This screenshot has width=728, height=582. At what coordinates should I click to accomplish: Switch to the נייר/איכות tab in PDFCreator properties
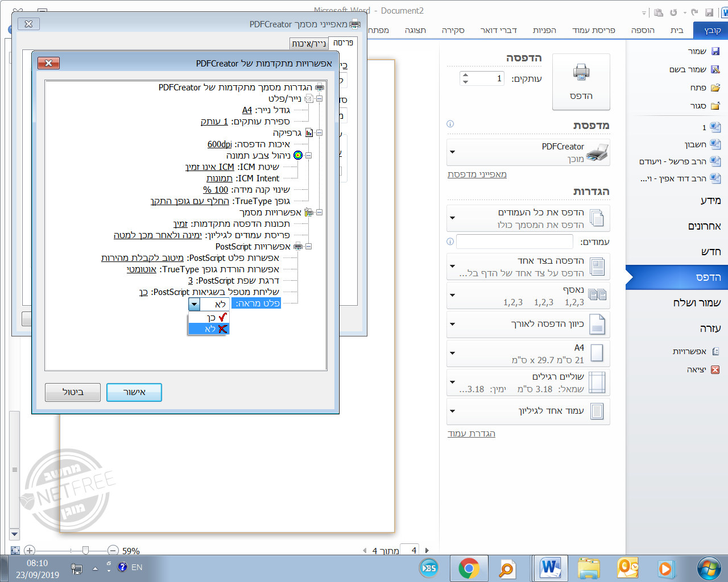coord(309,43)
